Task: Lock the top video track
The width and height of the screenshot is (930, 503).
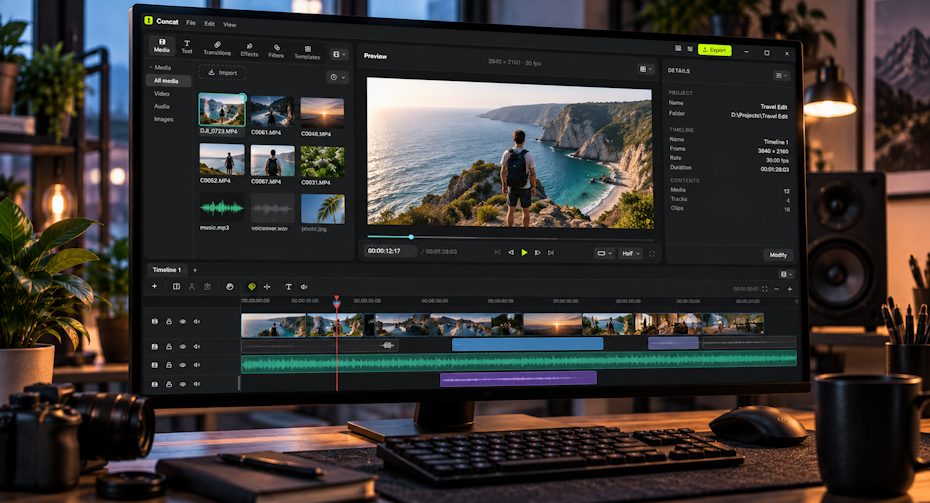Action: coord(168,321)
